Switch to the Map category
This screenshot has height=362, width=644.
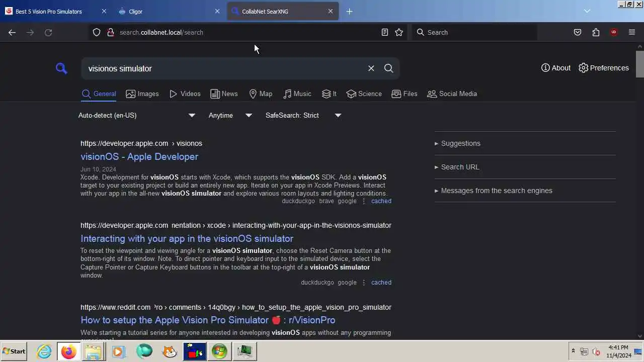261,94
